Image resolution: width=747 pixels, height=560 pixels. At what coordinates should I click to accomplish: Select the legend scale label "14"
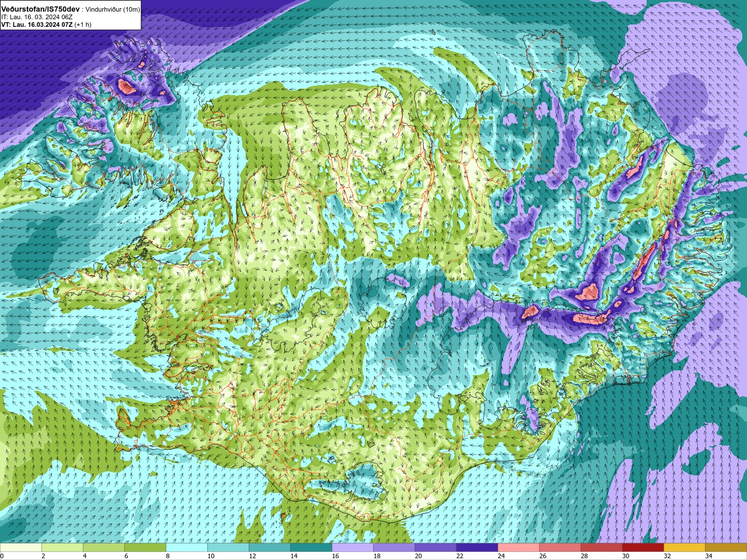(294, 556)
